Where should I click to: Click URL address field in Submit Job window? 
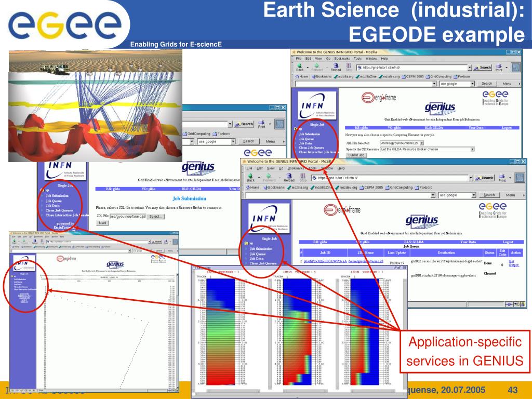[x=411, y=68]
